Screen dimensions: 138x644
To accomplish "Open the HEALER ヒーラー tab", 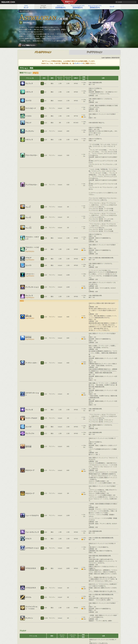I will point(43,7).
